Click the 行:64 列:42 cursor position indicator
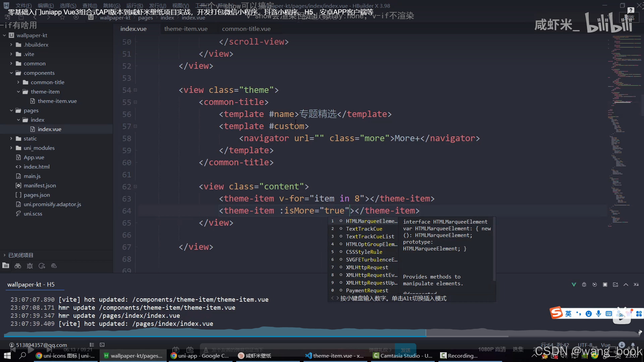This screenshot has height=362, width=644. [x=555, y=345]
